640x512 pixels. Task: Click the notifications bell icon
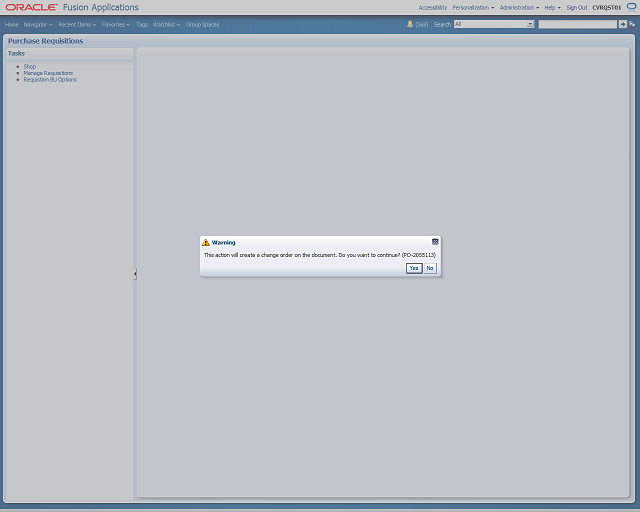[x=410, y=24]
